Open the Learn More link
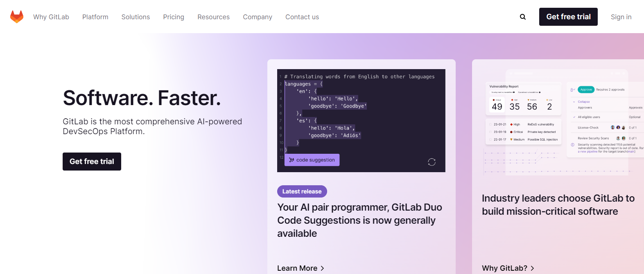This screenshot has width=644, height=274. click(301, 268)
